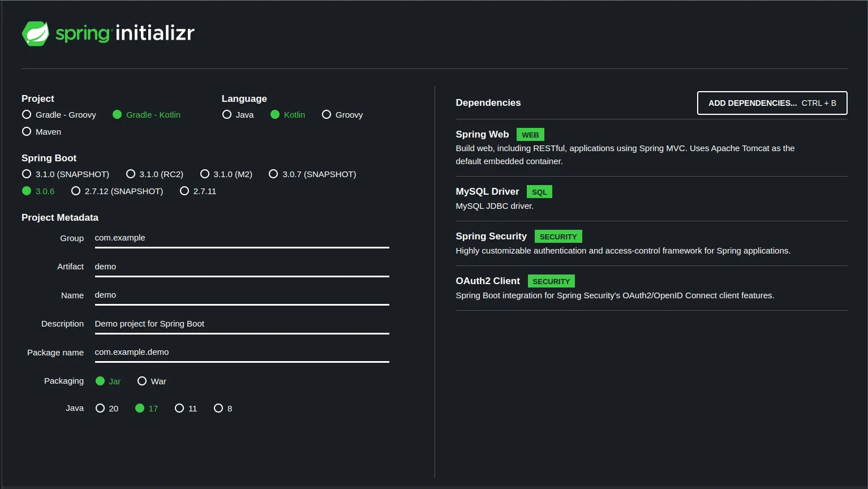Screen dimensions: 868x489
Task: Select Spring Boot version 3.0.6
Action: (x=38, y=191)
